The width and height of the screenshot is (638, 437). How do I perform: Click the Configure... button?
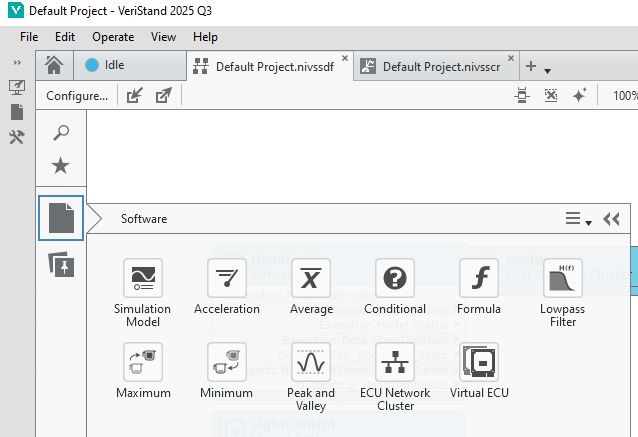point(77,96)
